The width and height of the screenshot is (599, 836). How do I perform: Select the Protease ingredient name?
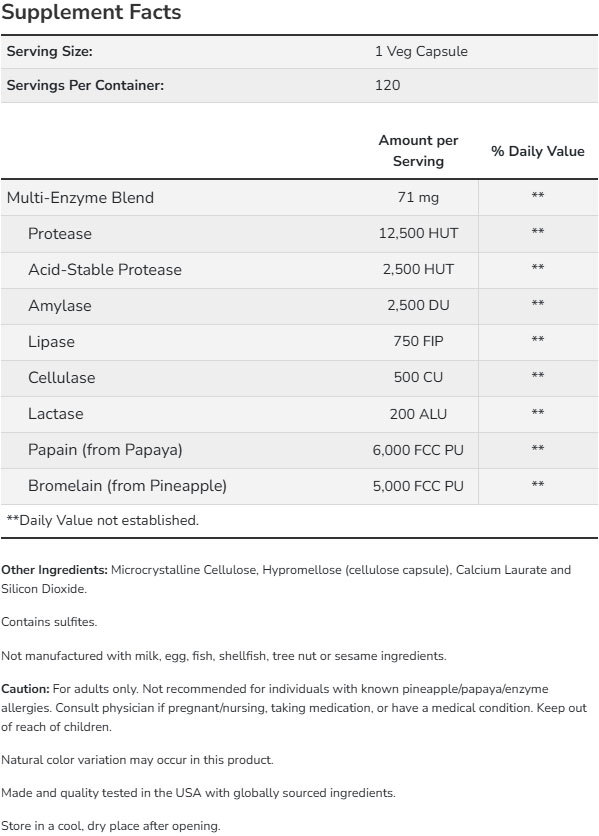tap(60, 234)
